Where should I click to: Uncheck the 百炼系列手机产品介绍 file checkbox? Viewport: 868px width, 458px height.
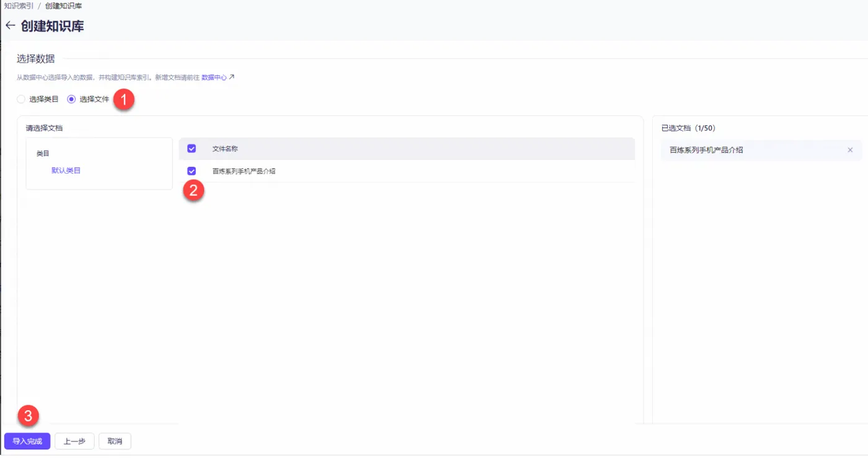[192, 171]
